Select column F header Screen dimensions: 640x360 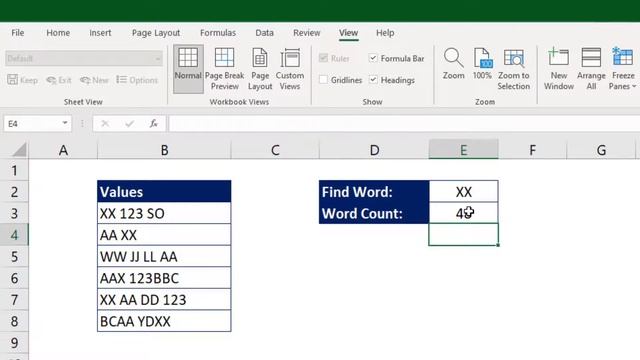point(532,150)
